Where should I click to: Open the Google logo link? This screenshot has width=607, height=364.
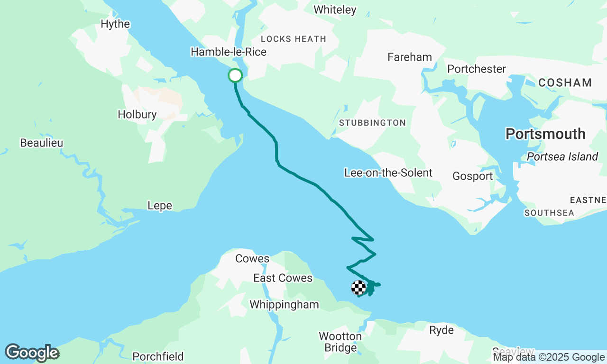pos(32,353)
